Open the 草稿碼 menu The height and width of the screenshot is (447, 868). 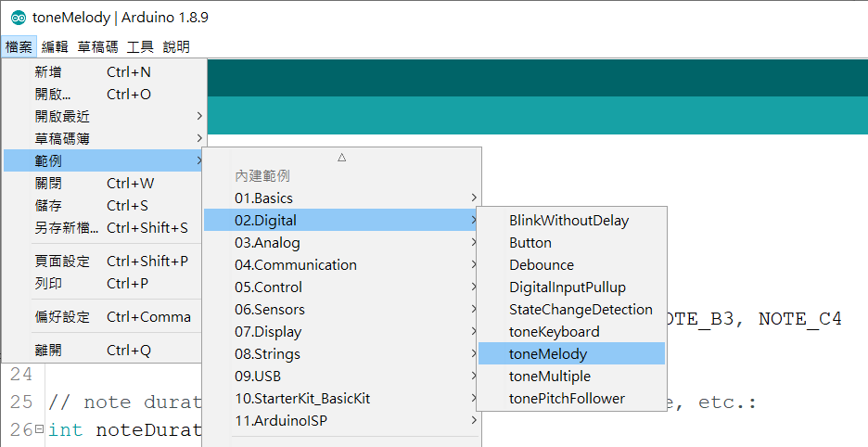tap(98, 46)
